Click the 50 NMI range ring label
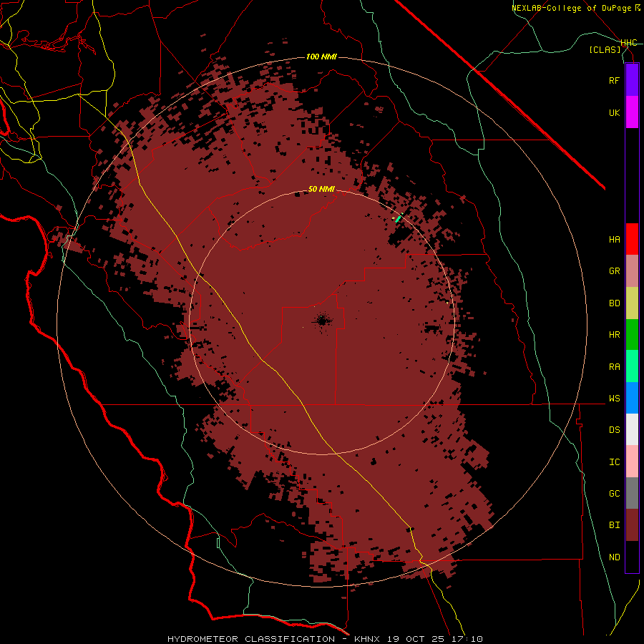The image size is (644, 644). pyautogui.click(x=321, y=189)
